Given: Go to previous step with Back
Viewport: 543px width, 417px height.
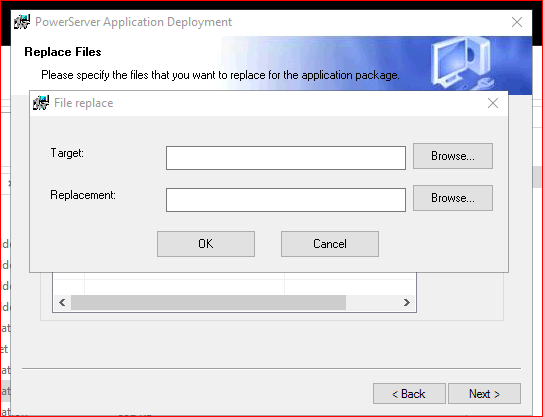Looking at the screenshot, I should [409, 393].
